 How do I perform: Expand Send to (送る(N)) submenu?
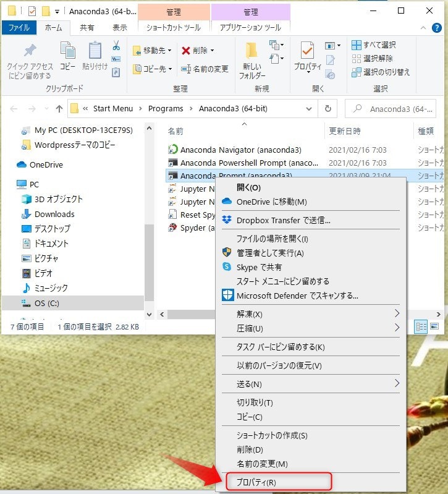(x=310, y=384)
